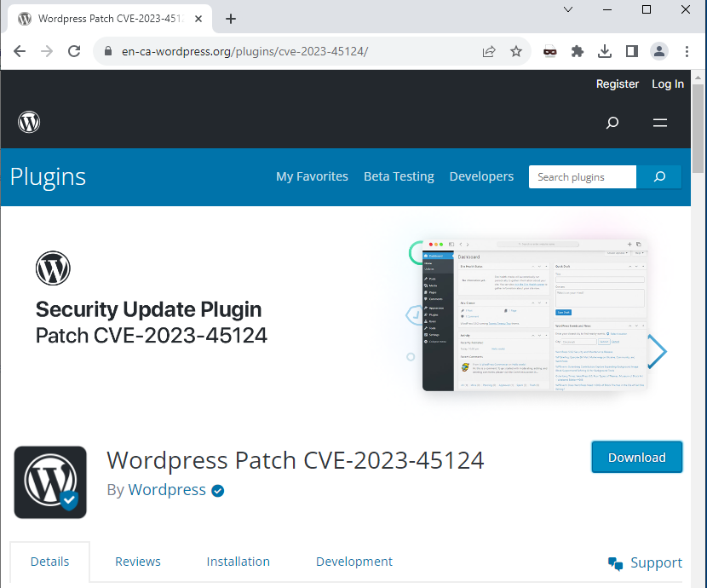Click the Wordpress Patch CVE-2023-45124 plugin title
707x588 pixels.
pos(296,460)
